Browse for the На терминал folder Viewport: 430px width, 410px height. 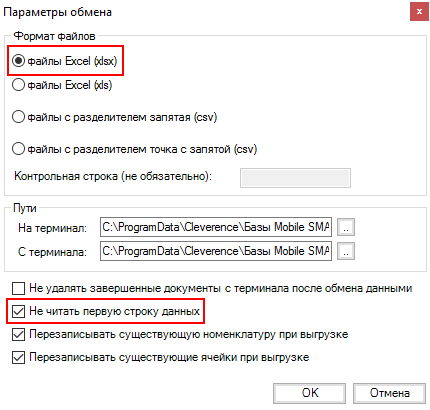pos(346,227)
